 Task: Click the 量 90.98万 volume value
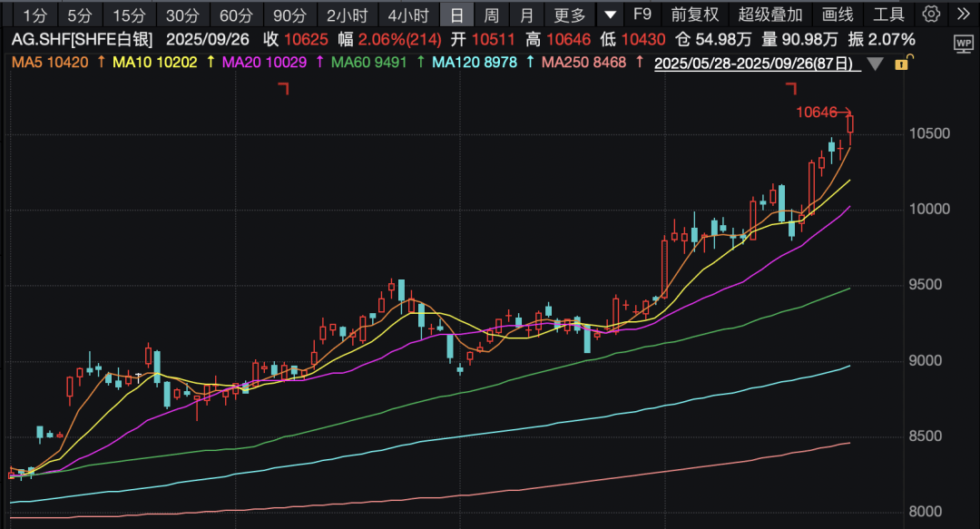point(799,40)
